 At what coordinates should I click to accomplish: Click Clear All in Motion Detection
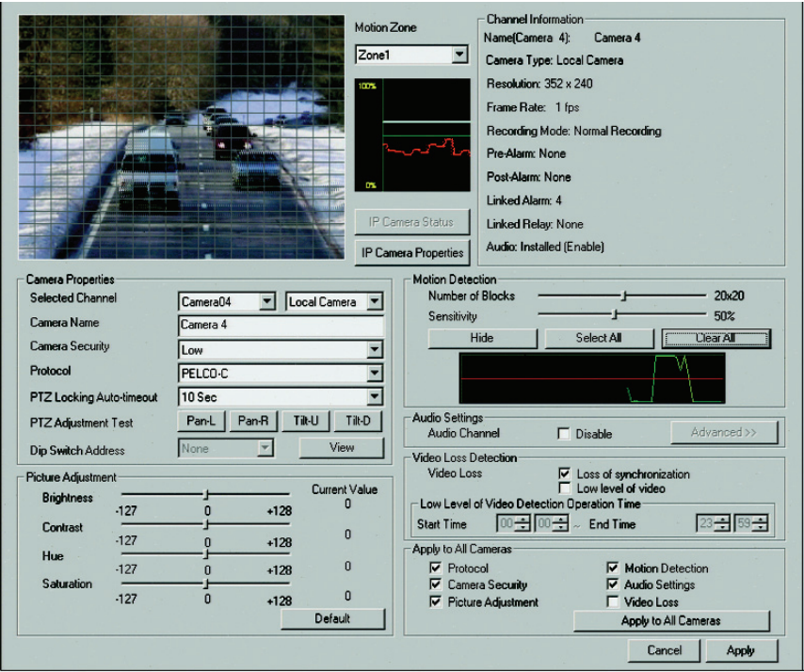click(x=716, y=338)
